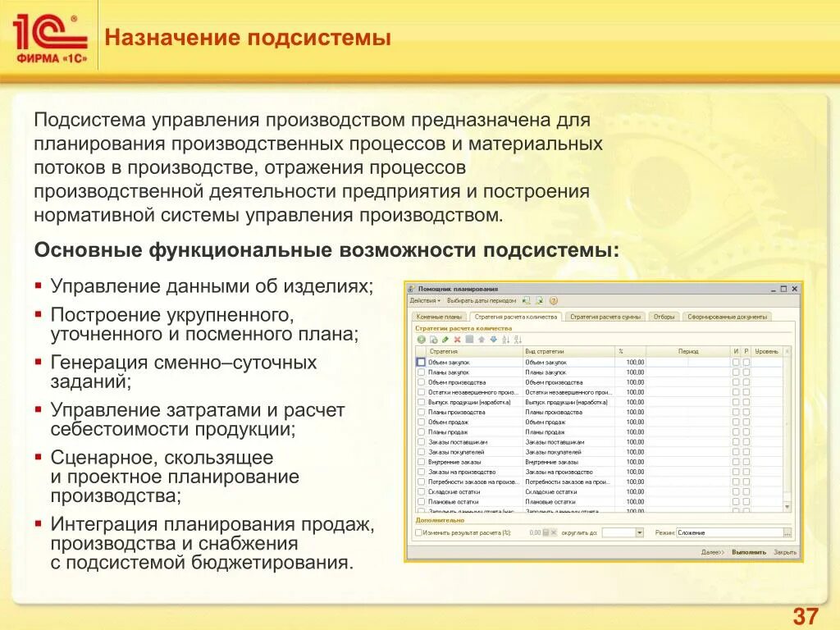The height and width of the screenshot is (630, 840).
Task: Click the table's vertical scrollbar up arrow
Action: (x=787, y=351)
